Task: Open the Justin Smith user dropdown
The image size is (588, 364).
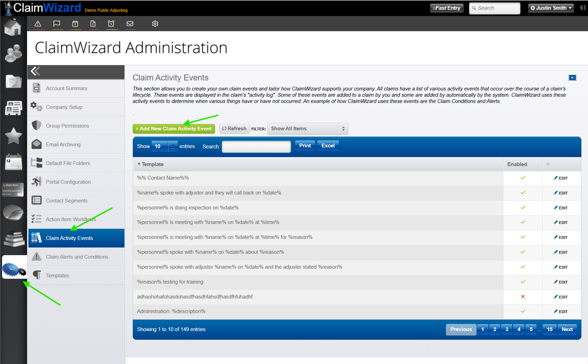Action: pyautogui.click(x=551, y=8)
